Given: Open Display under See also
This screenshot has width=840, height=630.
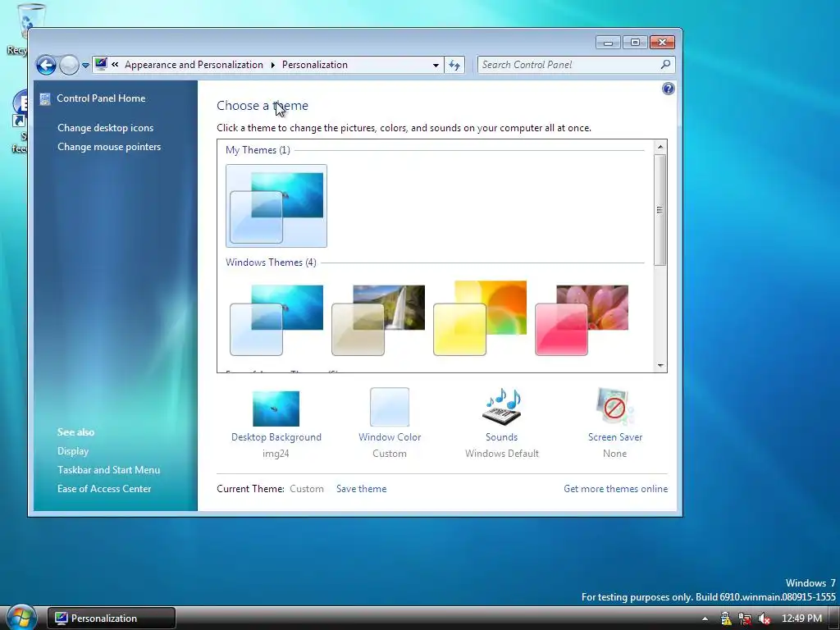Looking at the screenshot, I should point(73,451).
